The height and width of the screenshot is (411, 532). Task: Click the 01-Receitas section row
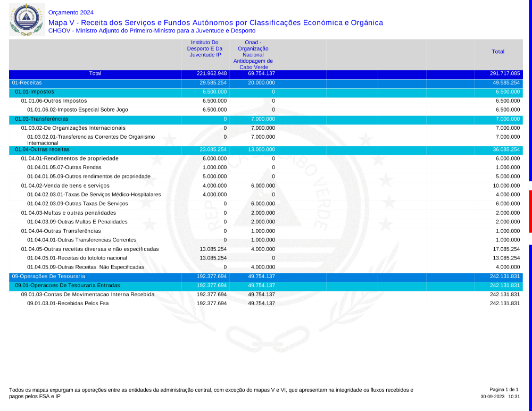[x=27, y=83]
